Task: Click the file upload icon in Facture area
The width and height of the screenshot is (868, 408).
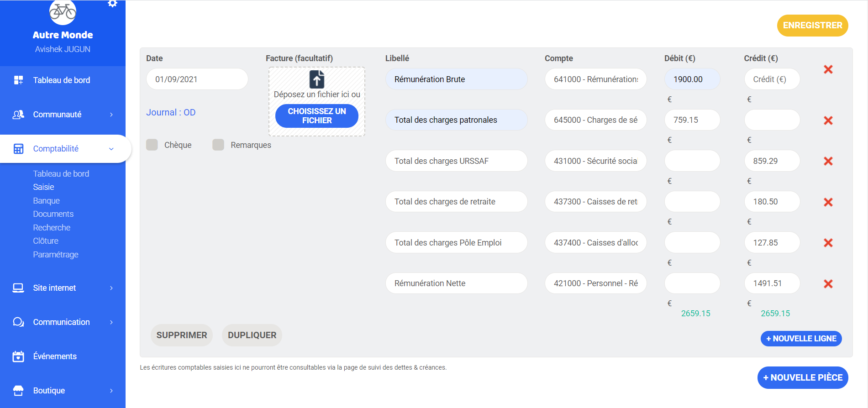Action: point(317,79)
